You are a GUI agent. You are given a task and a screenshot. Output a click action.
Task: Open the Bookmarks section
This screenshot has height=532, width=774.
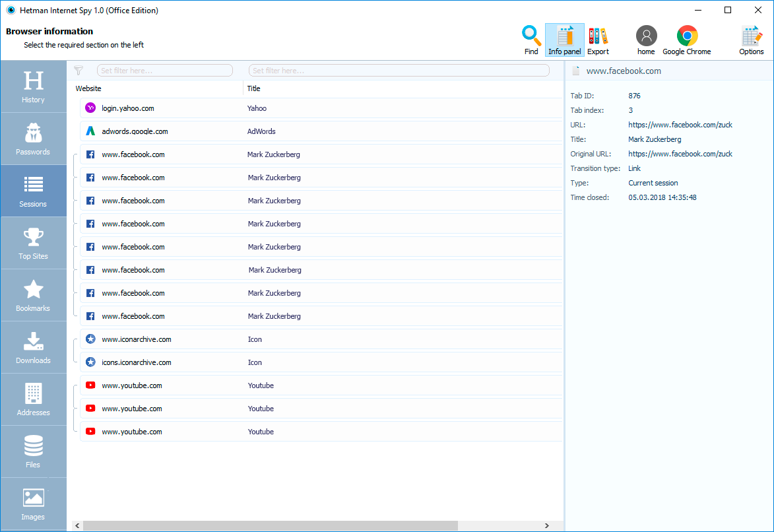[x=33, y=296]
